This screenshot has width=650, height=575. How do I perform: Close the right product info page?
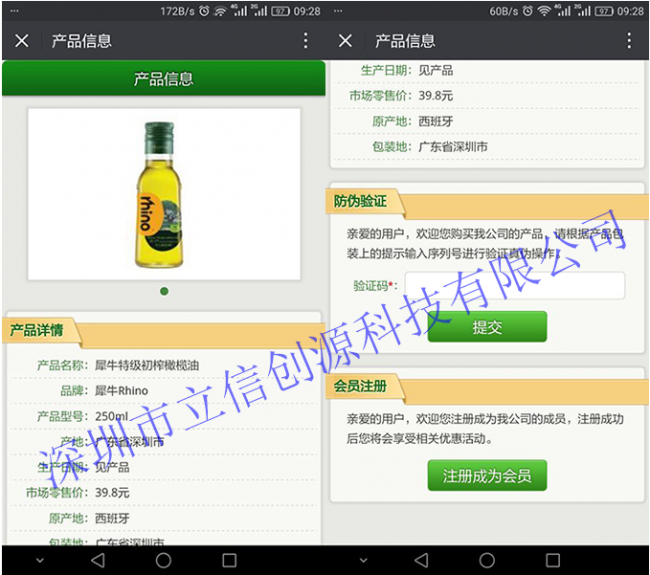[x=345, y=41]
